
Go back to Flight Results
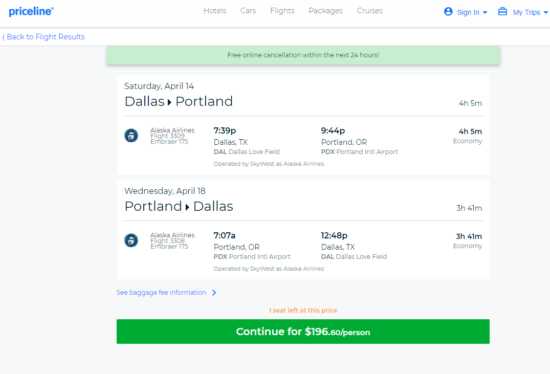pyautogui.click(x=43, y=37)
